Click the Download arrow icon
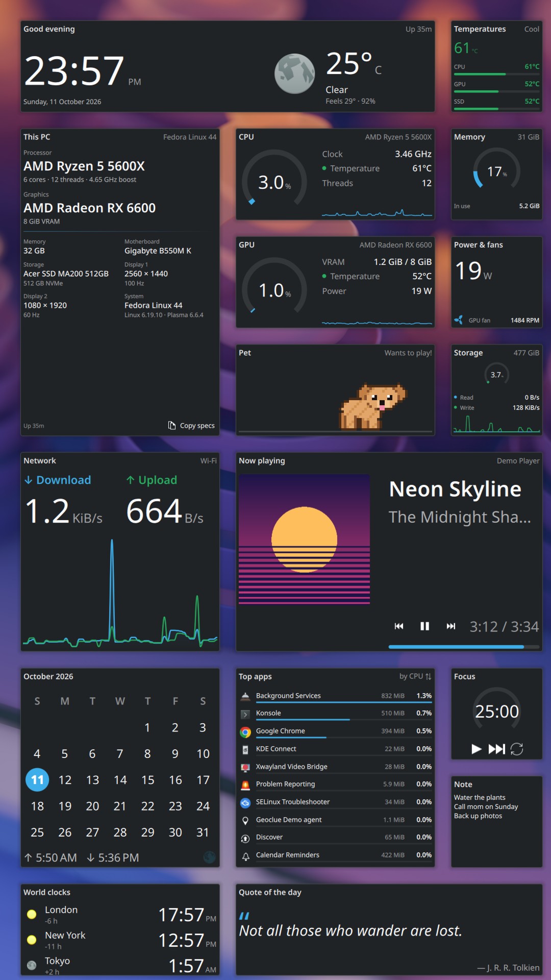The height and width of the screenshot is (980, 551). tap(29, 480)
